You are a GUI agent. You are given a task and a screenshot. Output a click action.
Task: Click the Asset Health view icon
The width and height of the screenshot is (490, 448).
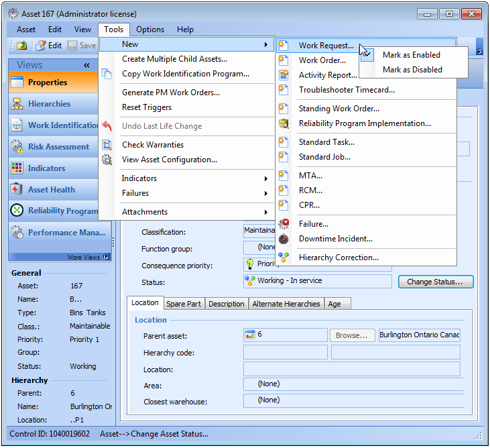(17, 190)
